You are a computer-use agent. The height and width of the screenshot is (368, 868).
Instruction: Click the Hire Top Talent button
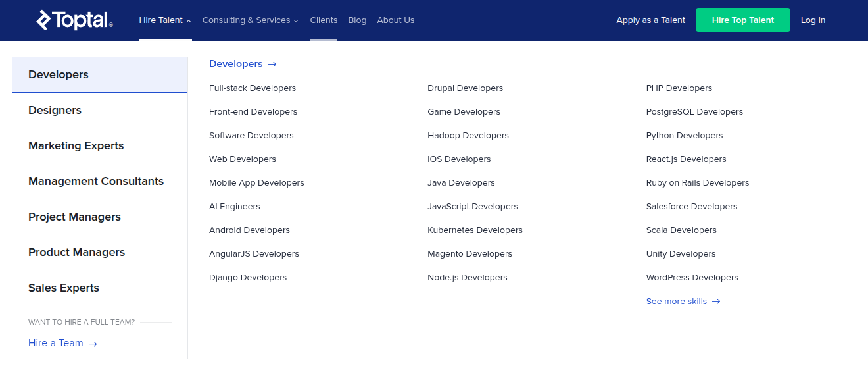pos(743,20)
